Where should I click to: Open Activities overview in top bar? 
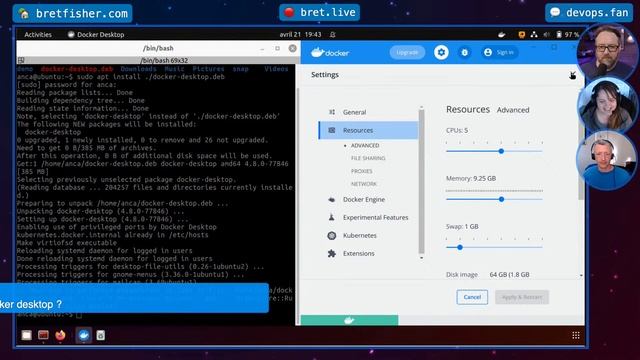tap(38, 35)
